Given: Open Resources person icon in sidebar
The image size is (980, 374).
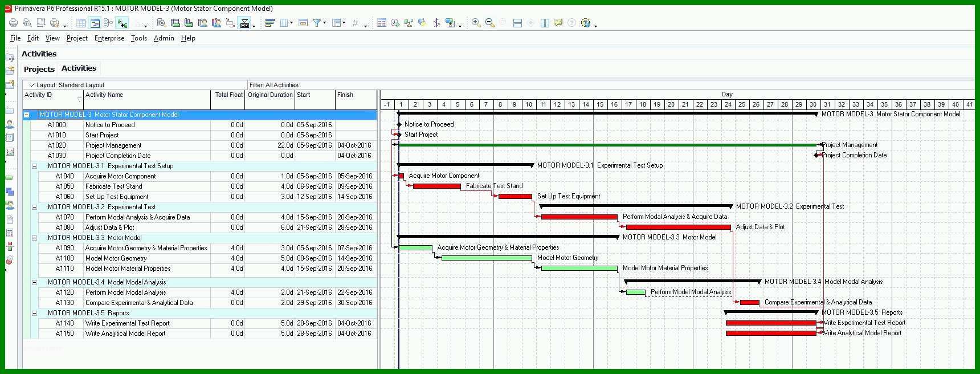Looking at the screenshot, I should tap(10, 124).
